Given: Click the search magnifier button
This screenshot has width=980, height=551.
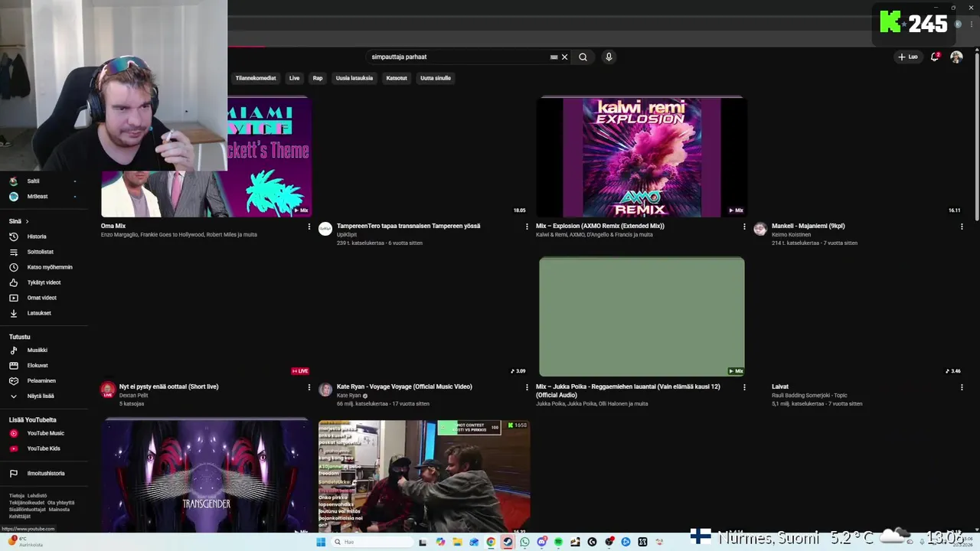Looking at the screenshot, I should pyautogui.click(x=583, y=57).
